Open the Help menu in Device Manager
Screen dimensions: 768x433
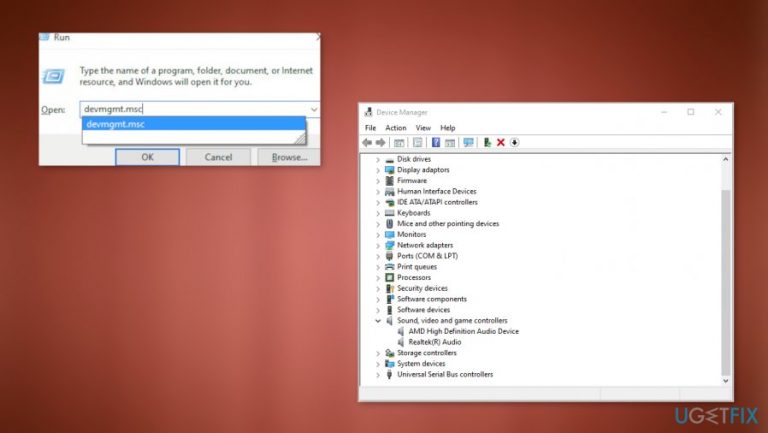(448, 128)
